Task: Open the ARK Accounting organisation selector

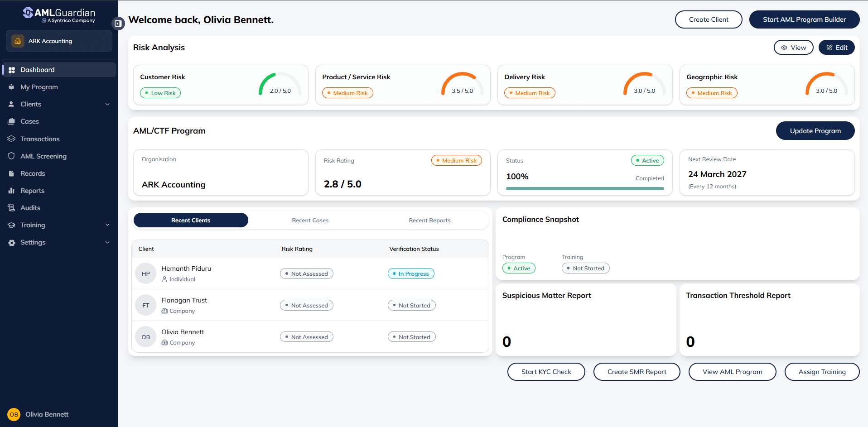Action: 59,41
